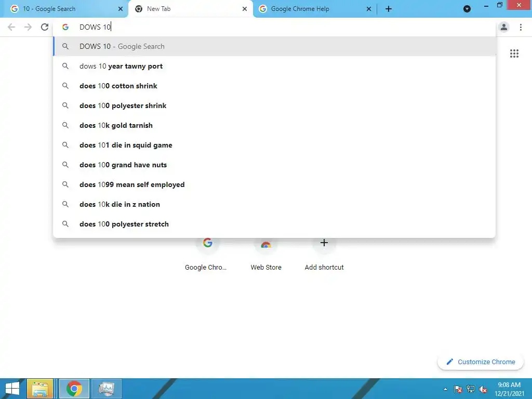Open the Action Center flag icon
Image resolution: width=532 pixels, height=399 pixels.
coord(458,389)
